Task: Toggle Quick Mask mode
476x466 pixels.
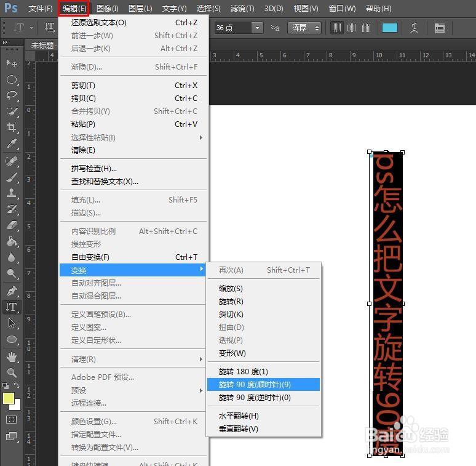Action: click(x=12, y=419)
